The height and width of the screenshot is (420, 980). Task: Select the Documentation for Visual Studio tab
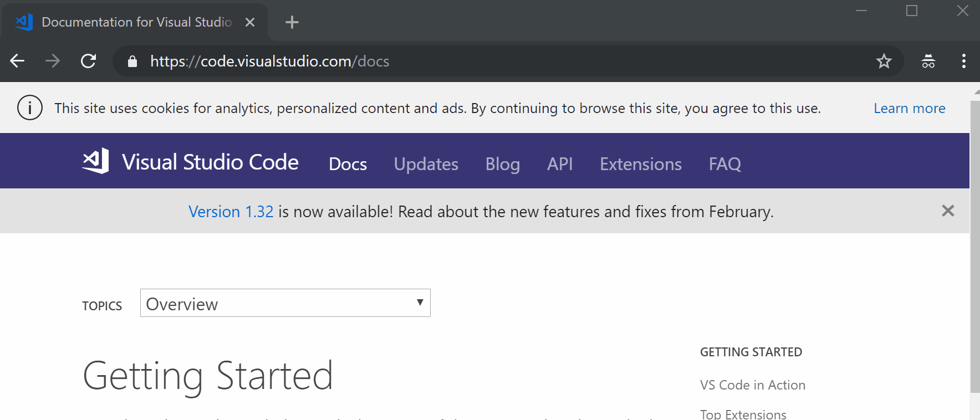tap(136, 22)
